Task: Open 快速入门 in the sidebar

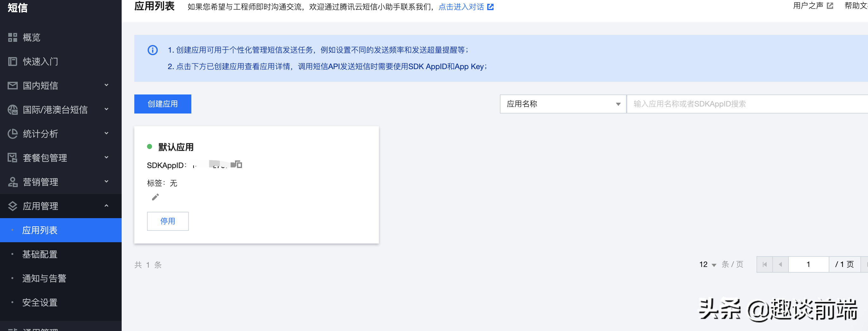Action: (x=61, y=61)
